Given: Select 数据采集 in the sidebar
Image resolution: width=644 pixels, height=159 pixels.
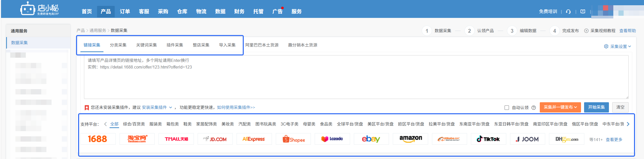Looking at the screenshot, I should tap(38, 43).
